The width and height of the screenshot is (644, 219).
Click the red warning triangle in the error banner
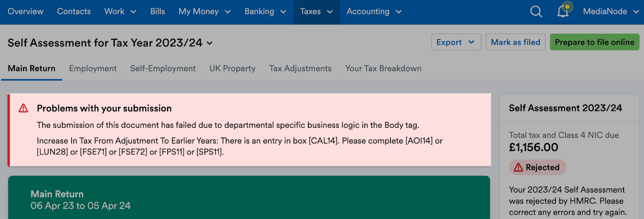pos(23,108)
